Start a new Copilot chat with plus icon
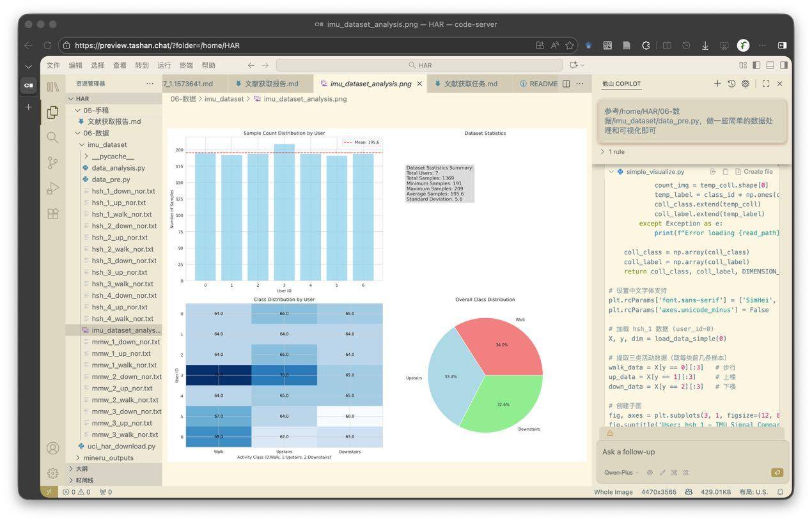The image size is (812, 522). click(x=717, y=84)
